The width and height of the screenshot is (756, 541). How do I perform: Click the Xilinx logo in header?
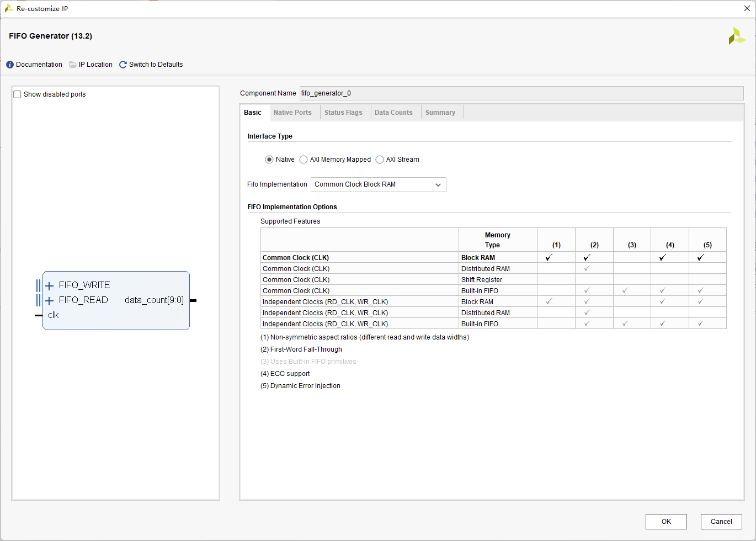pyautogui.click(x=737, y=36)
